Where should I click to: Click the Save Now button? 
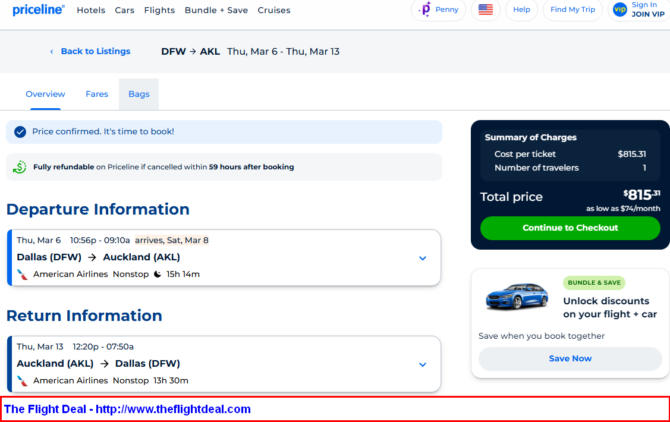(x=570, y=359)
